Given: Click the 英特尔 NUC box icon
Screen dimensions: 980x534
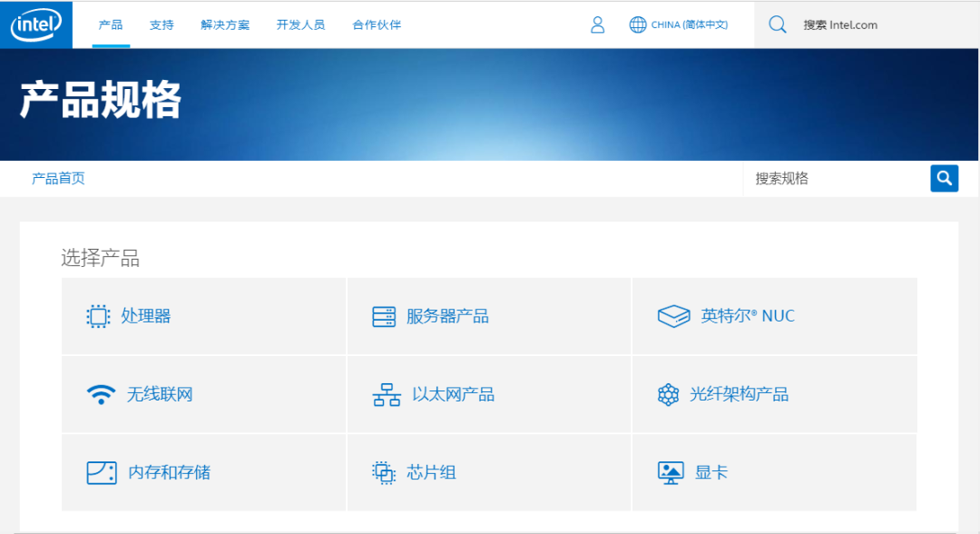Looking at the screenshot, I should coord(673,316).
